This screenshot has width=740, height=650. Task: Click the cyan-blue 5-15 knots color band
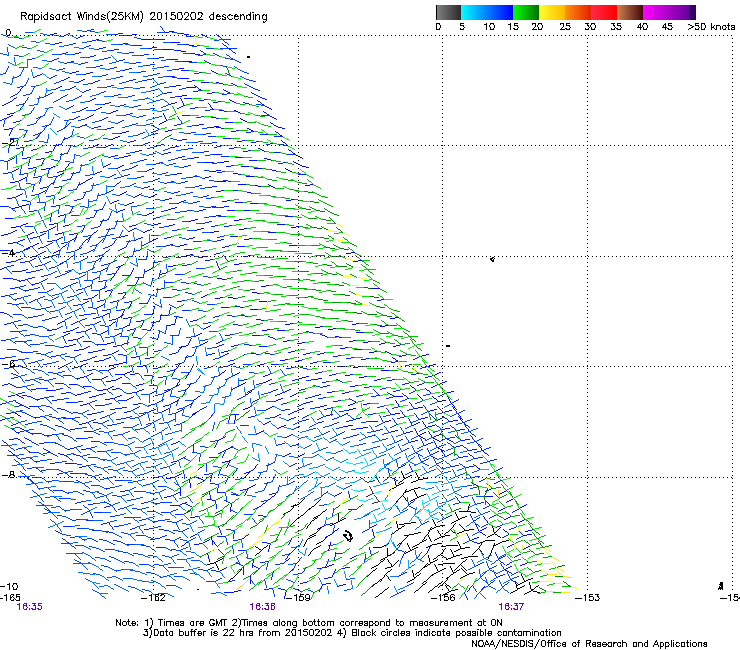coord(487,12)
